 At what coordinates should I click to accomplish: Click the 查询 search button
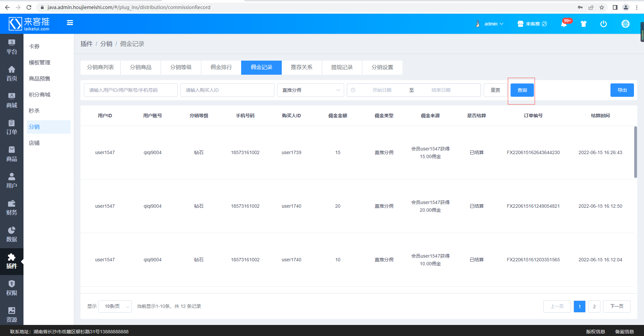point(522,90)
